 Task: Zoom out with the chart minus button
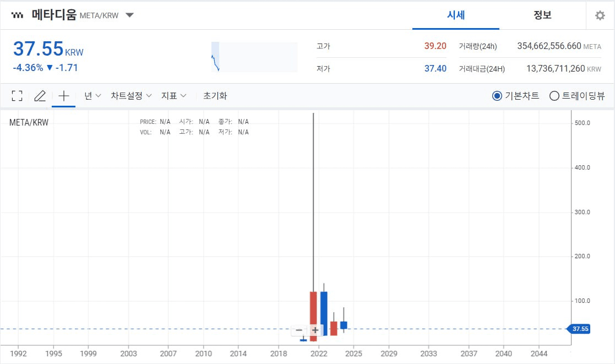(300, 330)
